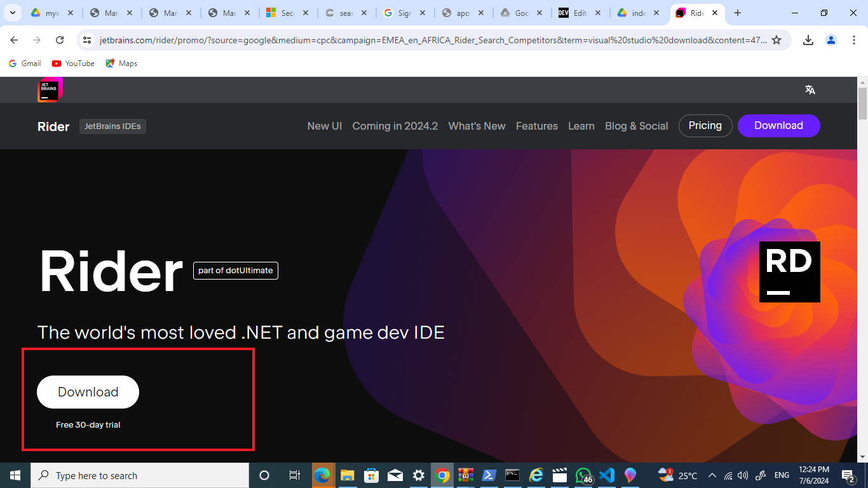Open the tab search dropdown chevron
868x488 pixels.
pyautogui.click(x=12, y=13)
